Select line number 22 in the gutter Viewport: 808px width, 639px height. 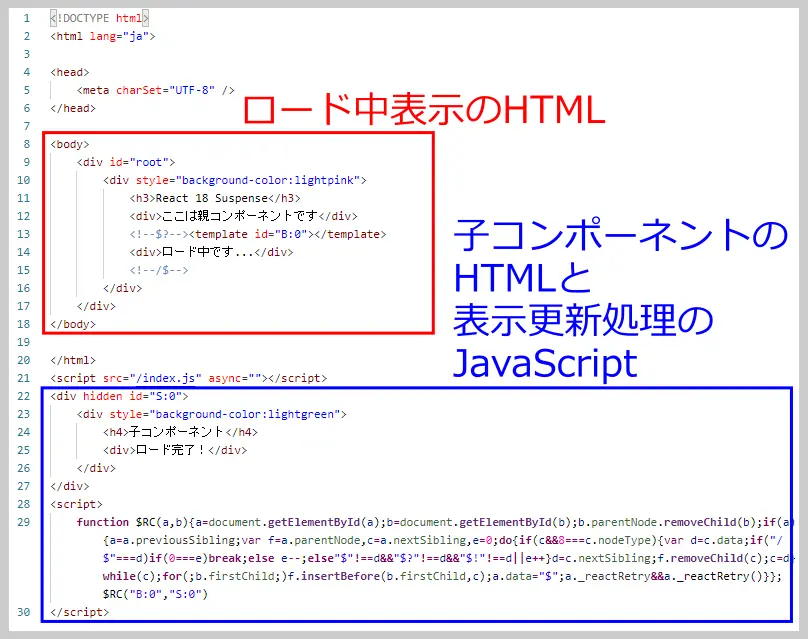[x=24, y=396]
